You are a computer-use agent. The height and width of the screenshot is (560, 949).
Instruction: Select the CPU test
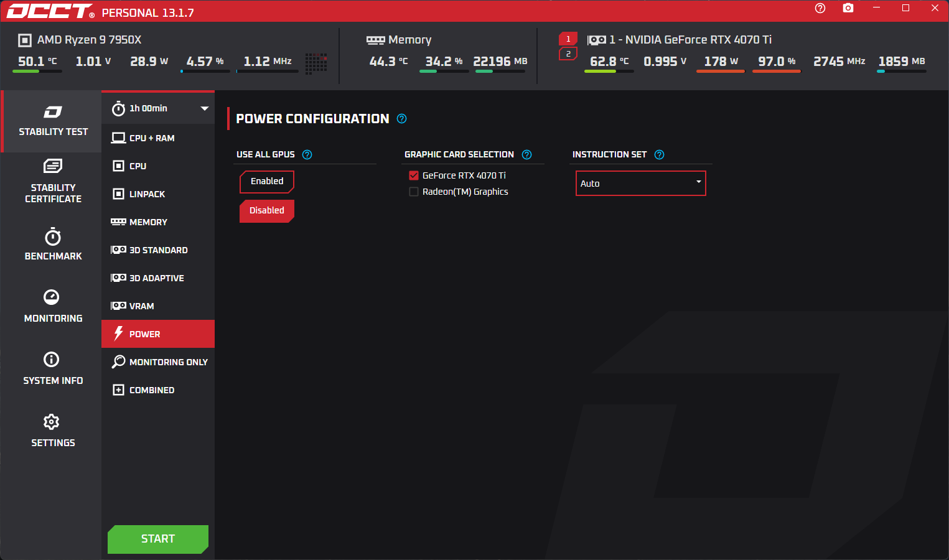click(158, 166)
